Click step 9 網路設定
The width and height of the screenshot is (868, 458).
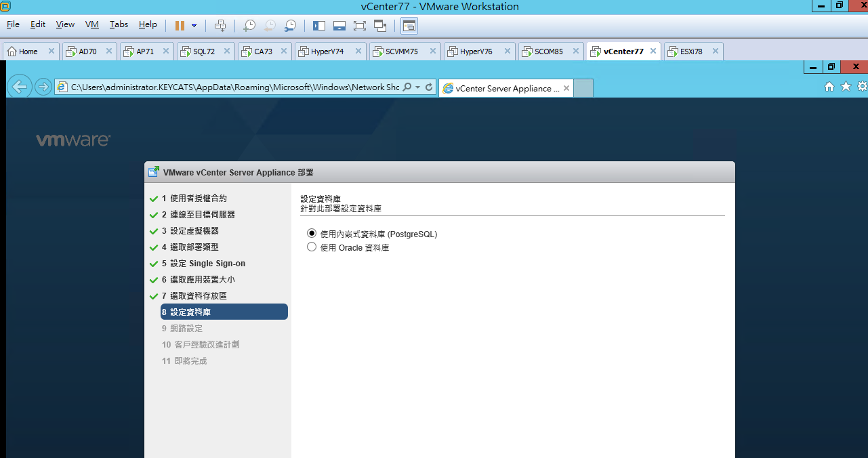182,329
